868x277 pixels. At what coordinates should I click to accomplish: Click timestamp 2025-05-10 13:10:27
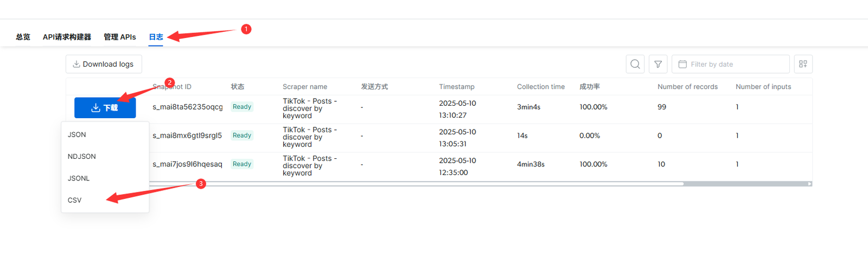(457, 109)
